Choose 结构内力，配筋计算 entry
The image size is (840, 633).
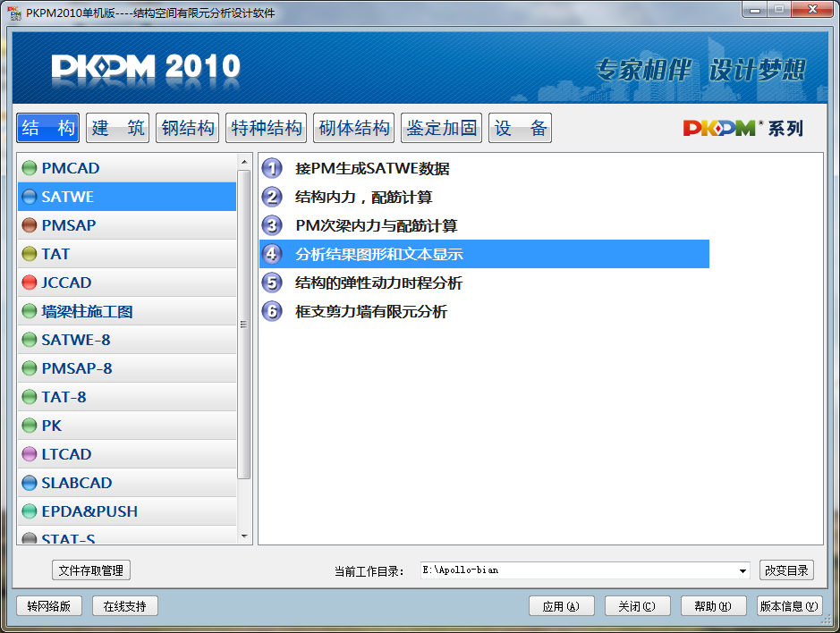pyautogui.click(x=364, y=197)
